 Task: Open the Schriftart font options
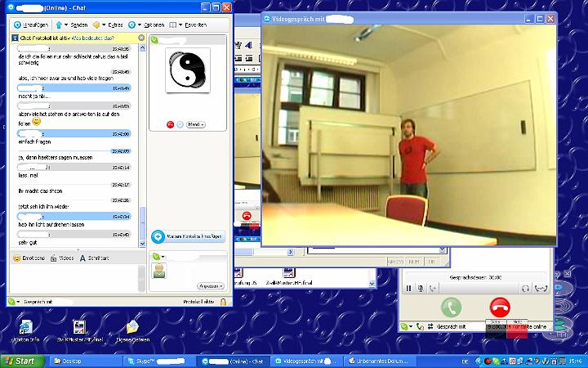95,258
